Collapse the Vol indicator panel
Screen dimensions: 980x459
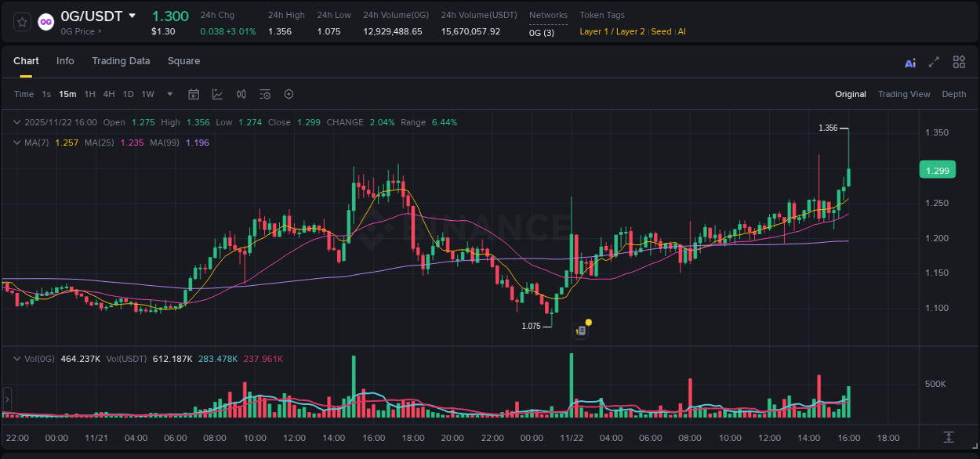pos(16,358)
